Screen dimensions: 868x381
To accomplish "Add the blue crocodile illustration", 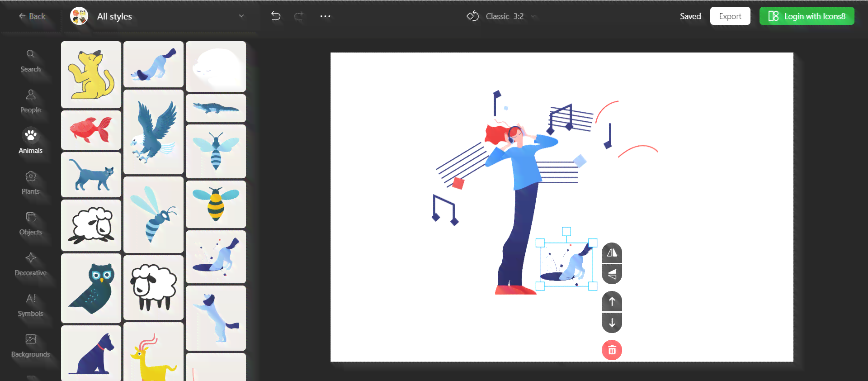I will pos(216,108).
